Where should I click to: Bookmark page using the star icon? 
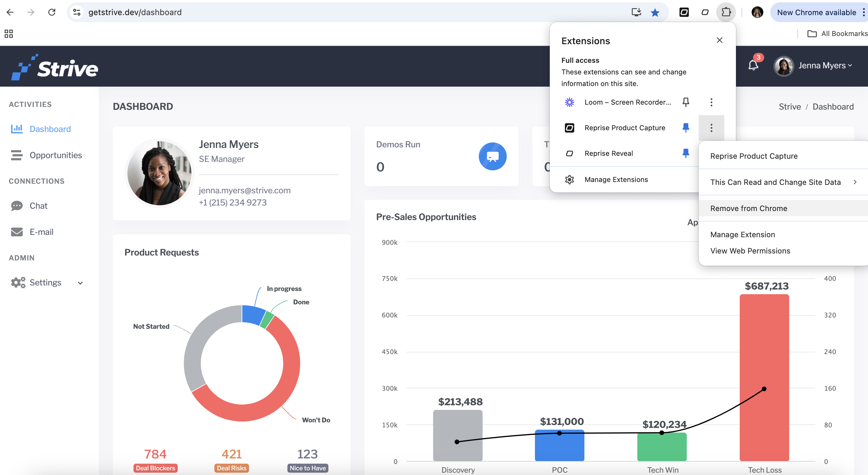point(655,12)
